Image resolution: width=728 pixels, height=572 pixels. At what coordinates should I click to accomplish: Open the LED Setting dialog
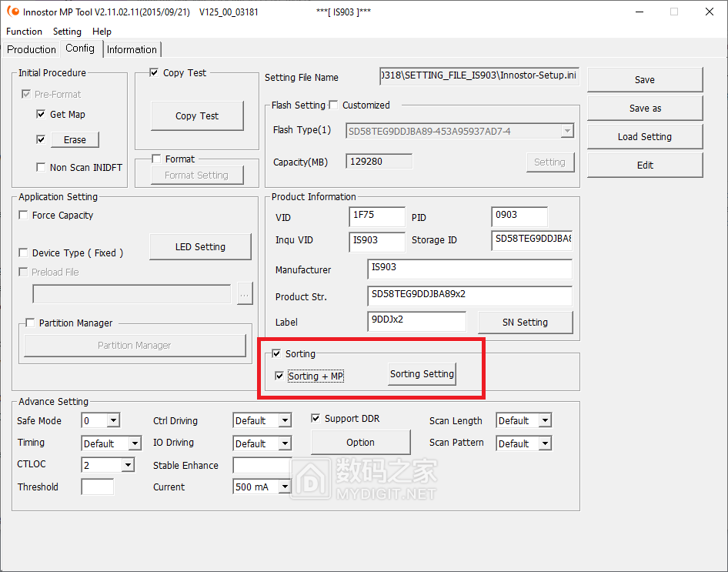tap(200, 247)
